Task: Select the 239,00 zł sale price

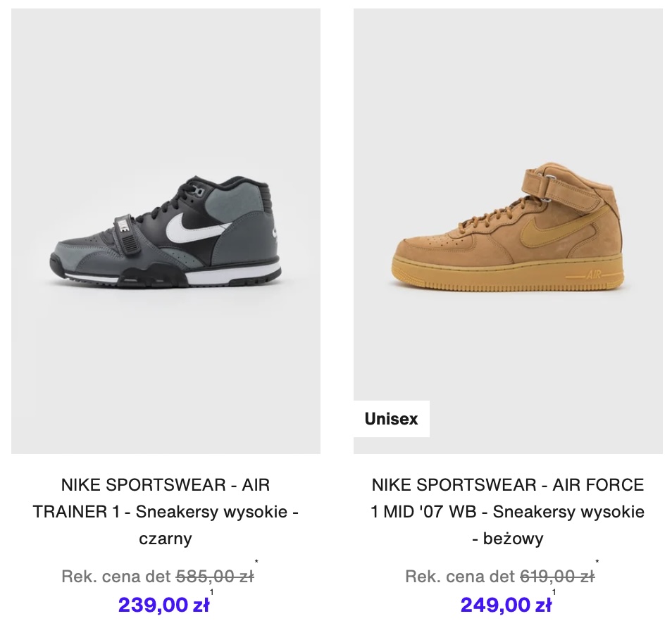Action: pos(163,605)
